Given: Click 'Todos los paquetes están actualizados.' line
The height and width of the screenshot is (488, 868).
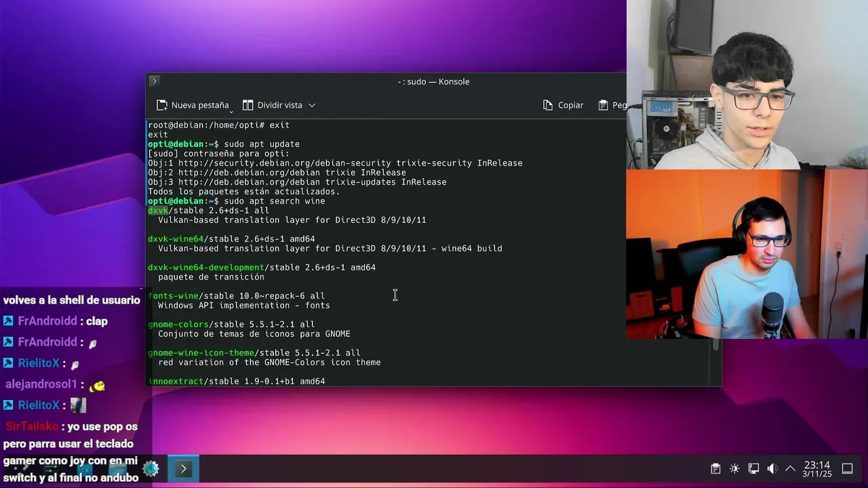Looking at the screenshot, I should pos(244,192).
